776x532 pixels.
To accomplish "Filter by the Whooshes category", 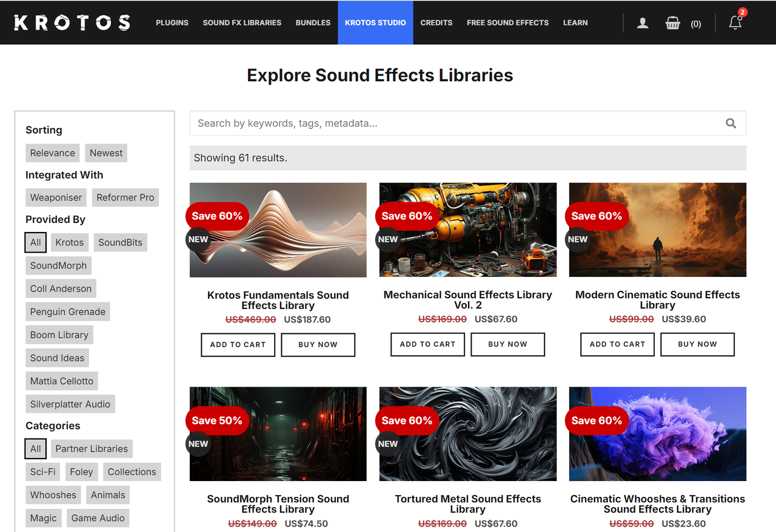I will pyautogui.click(x=53, y=494).
